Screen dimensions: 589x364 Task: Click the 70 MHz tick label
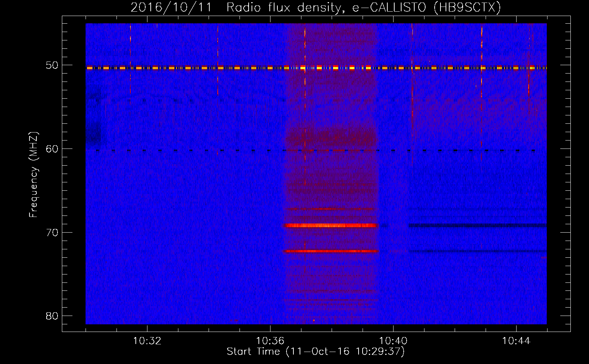(x=52, y=233)
